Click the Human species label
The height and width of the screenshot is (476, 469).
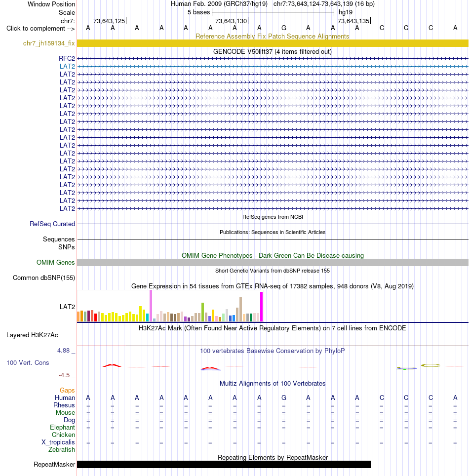65,397
